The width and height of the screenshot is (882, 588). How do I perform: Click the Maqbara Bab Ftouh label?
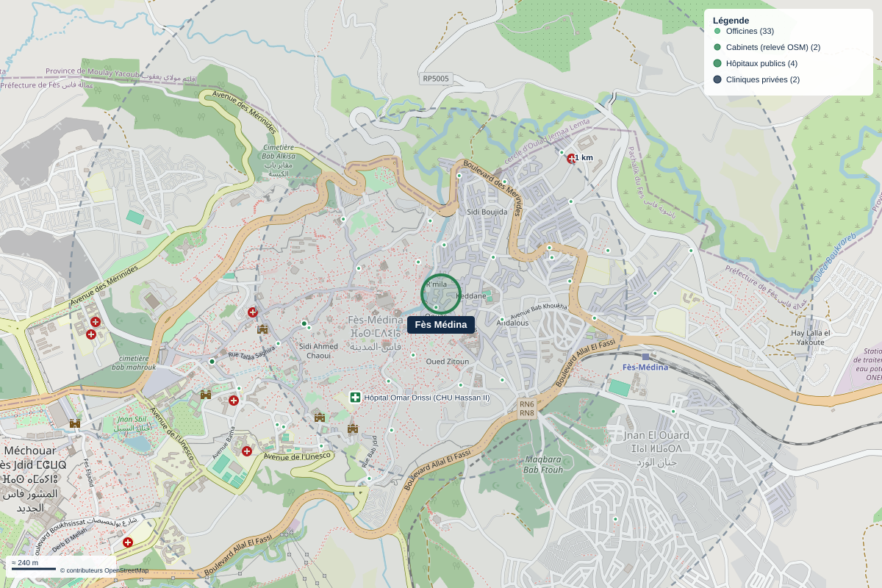pyautogui.click(x=545, y=465)
